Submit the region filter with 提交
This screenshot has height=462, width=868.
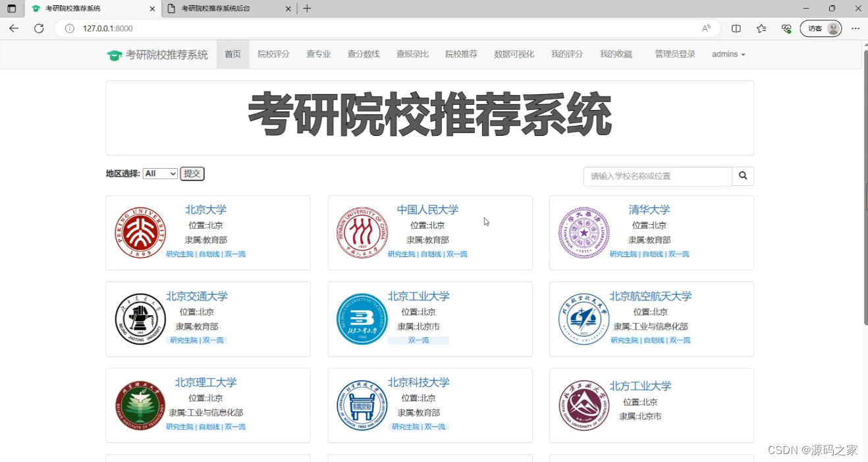pyautogui.click(x=192, y=173)
